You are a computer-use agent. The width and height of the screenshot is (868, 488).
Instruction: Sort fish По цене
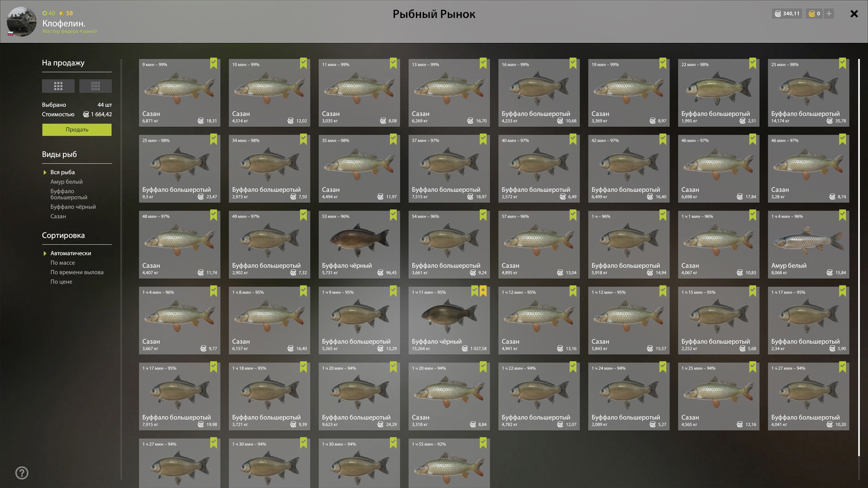[61, 282]
